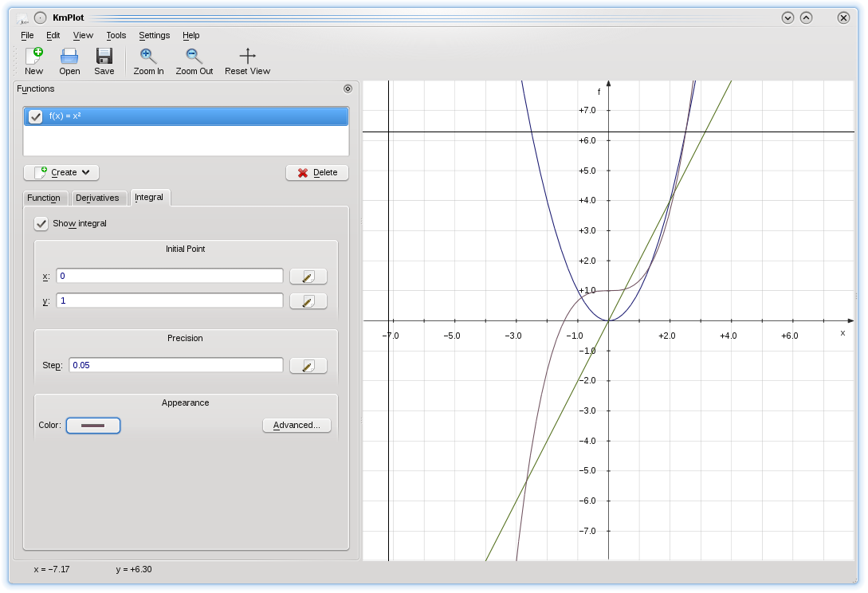
Task: Open the Advanced... appearance settings
Action: [x=297, y=426]
